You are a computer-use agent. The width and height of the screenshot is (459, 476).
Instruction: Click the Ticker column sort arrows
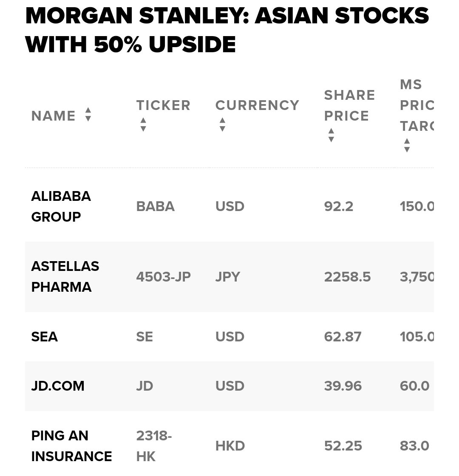143,124
